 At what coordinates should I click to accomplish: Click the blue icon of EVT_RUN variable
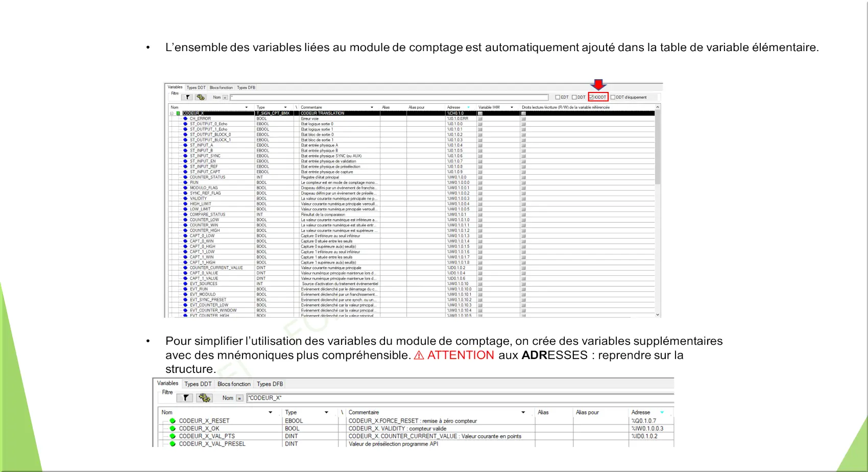point(185,289)
